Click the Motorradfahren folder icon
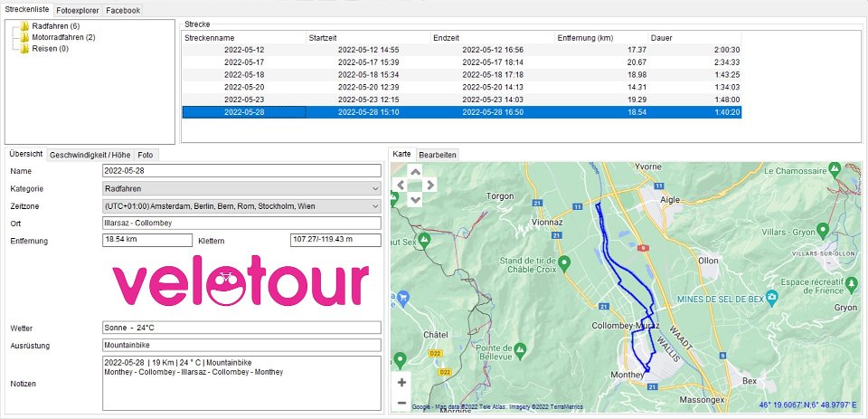The image size is (868, 419). pyautogui.click(x=24, y=38)
